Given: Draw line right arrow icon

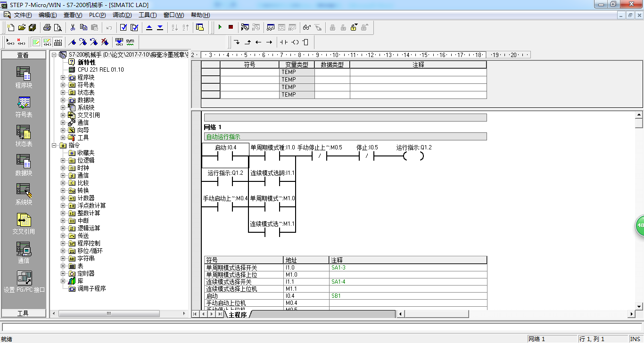Looking at the screenshot, I should click(269, 42).
